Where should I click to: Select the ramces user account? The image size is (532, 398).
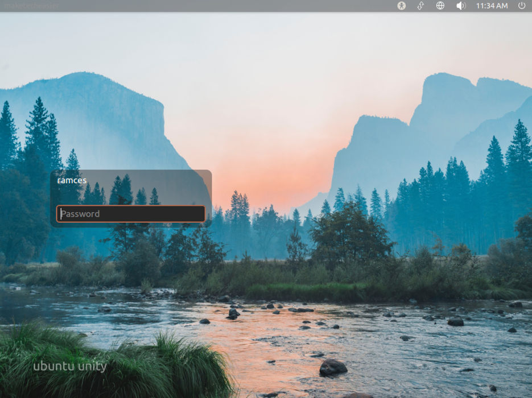coord(72,180)
